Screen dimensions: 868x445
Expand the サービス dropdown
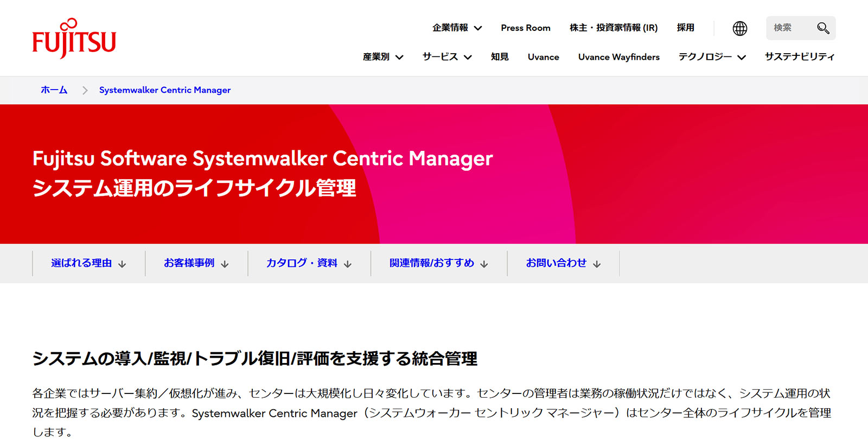447,57
